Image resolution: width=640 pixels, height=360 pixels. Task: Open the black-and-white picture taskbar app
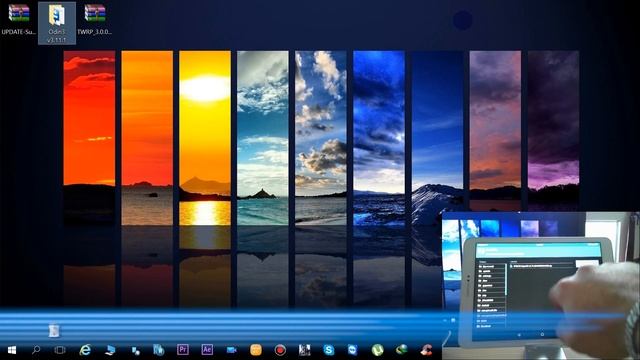(x=304, y=350)
